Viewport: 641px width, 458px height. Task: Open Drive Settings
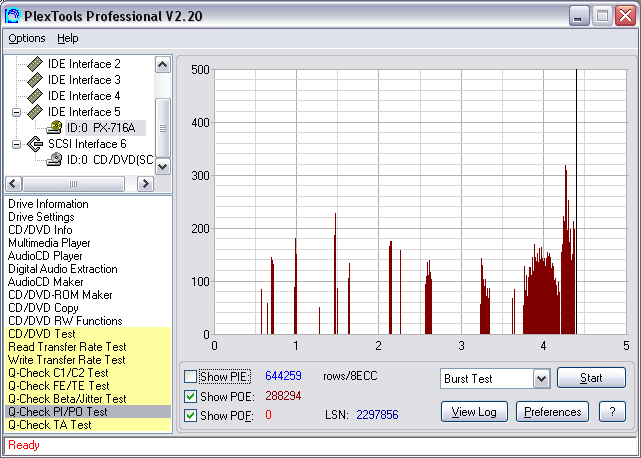pyautogui.click(x=41, y=217)
